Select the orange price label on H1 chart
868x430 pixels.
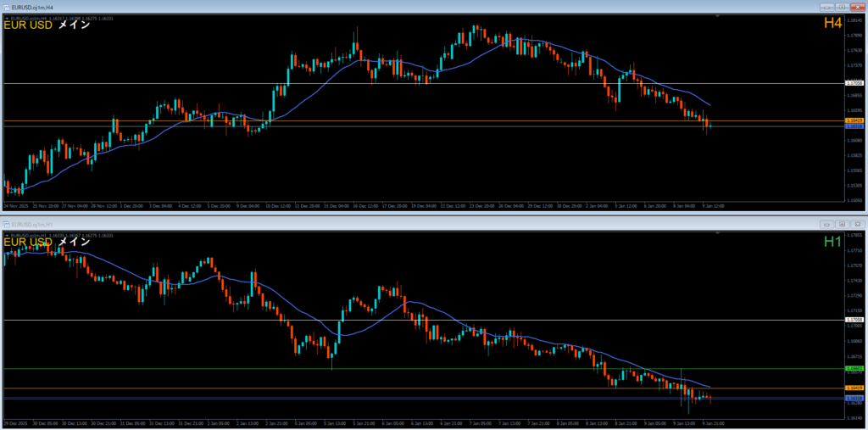[854, 388]
